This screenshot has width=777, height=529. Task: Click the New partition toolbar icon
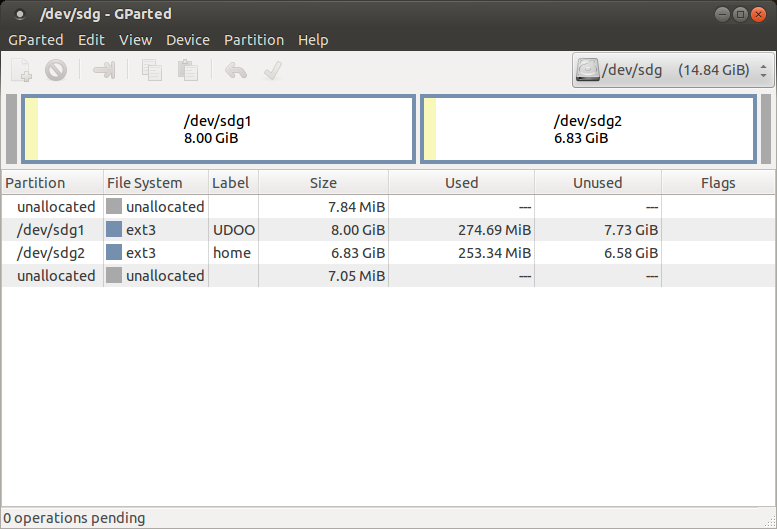pos(22,70)
